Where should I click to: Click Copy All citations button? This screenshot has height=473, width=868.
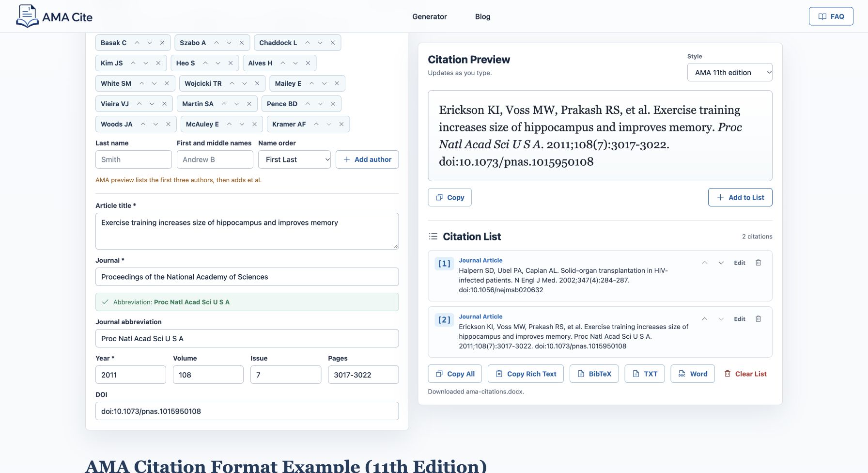[x=455, y=374]
